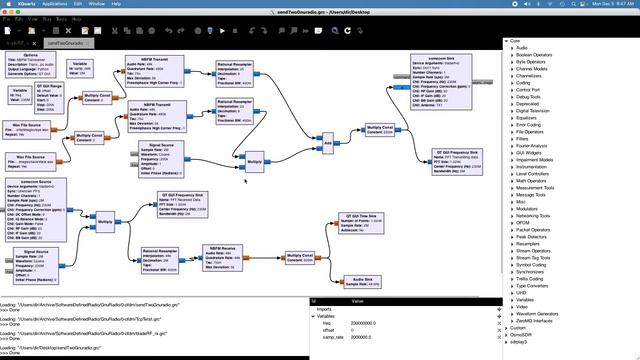Select the Add block
This screenshot has height=360, width=640.
point(328,143)
